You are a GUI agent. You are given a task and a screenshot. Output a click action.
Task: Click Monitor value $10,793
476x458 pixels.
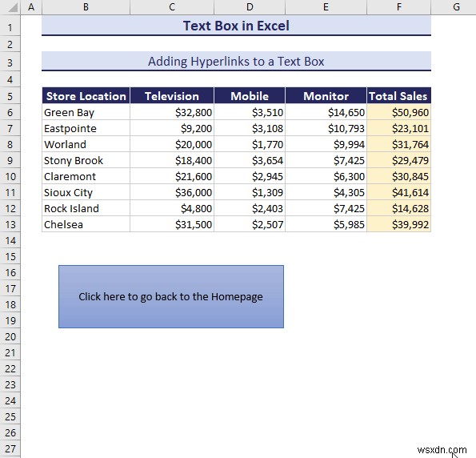[x=326, y=128]
